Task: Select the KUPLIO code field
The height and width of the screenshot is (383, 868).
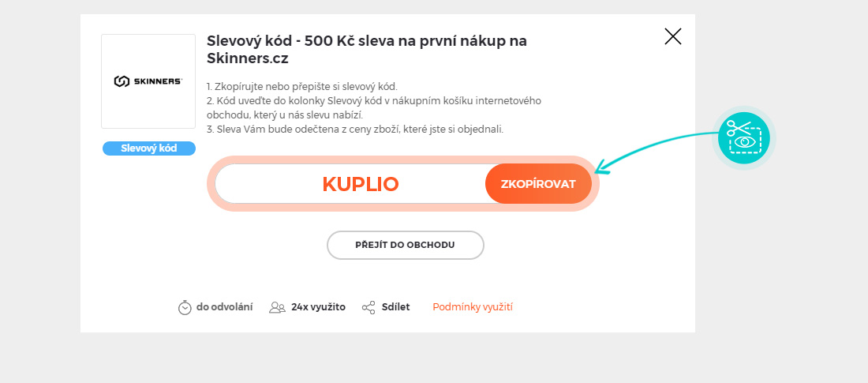Action: [360, 184]
